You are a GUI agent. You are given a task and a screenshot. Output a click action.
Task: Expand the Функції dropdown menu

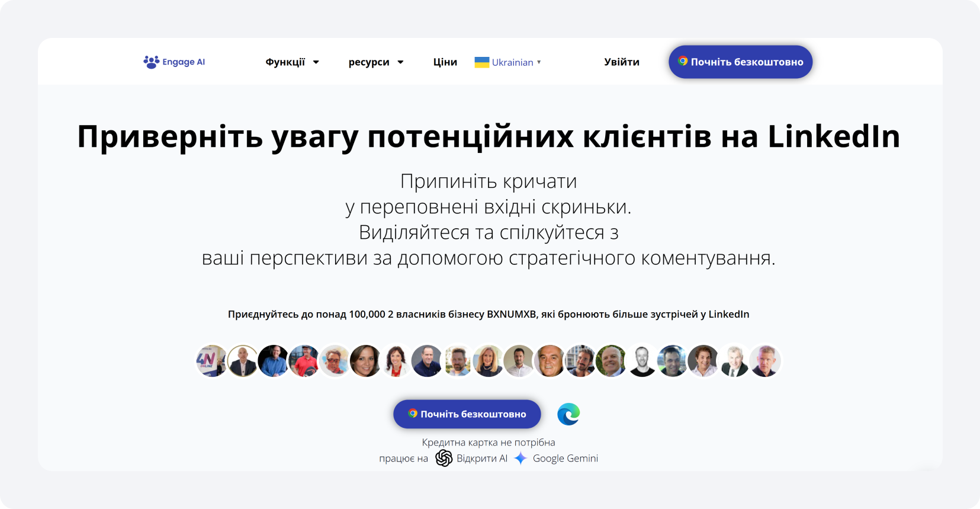[293, 62]
